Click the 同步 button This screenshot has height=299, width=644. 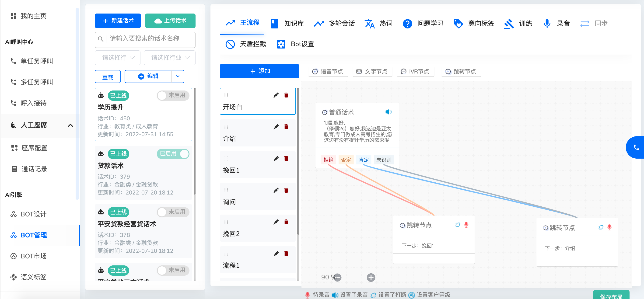tap(594, 24)
